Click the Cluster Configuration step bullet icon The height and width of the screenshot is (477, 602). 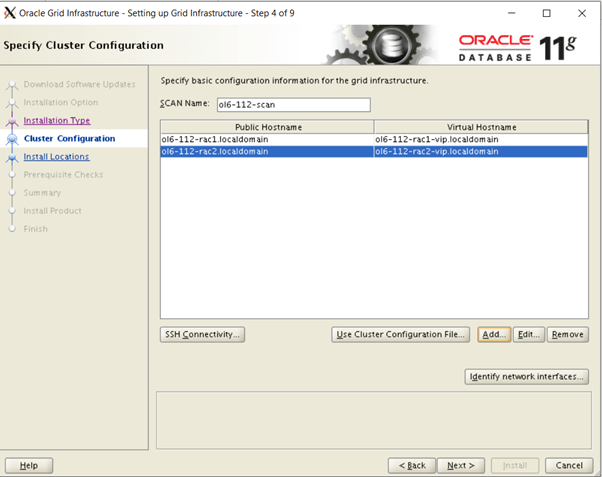(x=12, y=139)
